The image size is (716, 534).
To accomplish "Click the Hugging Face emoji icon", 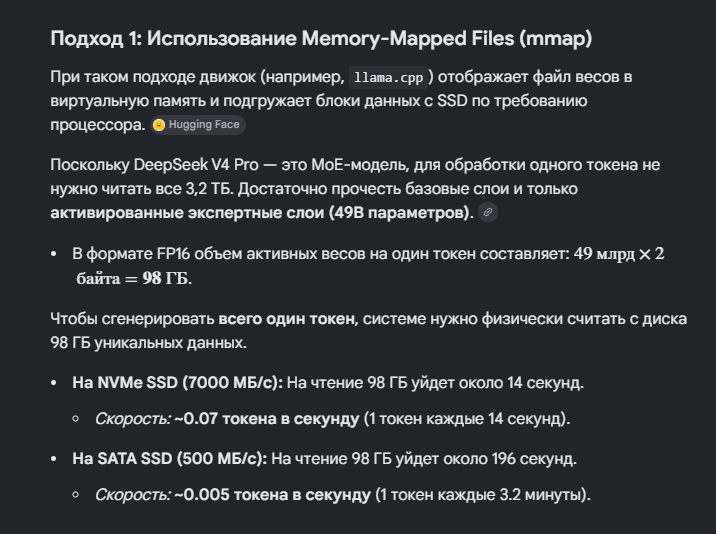I will click(x=159, y=125).
